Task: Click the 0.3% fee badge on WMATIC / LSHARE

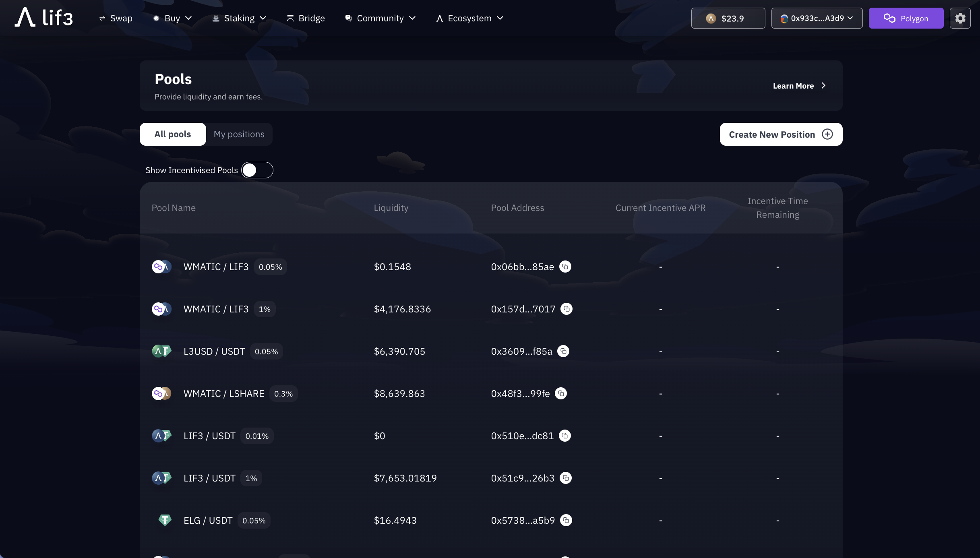Action: [283, 394]
